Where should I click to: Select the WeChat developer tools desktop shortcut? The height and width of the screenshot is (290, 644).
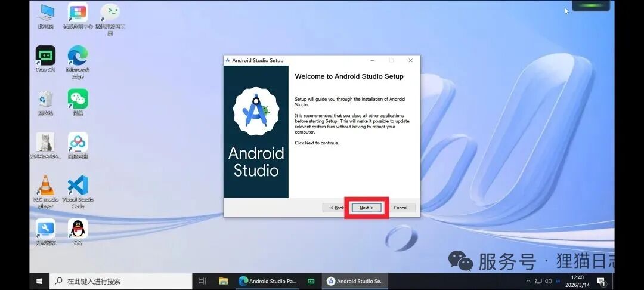110,19
